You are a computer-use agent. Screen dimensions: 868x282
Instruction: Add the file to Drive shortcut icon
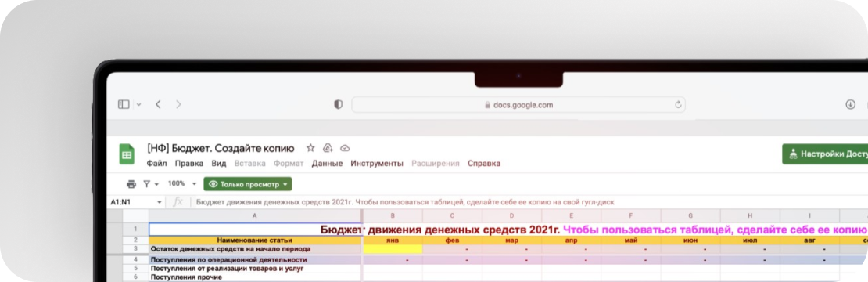tap(328, 148)
